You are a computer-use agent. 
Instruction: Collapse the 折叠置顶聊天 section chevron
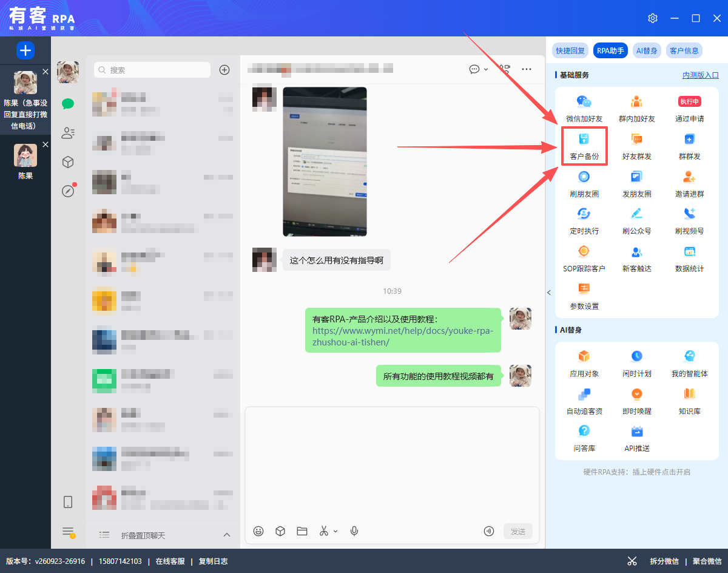pos(227,535)
